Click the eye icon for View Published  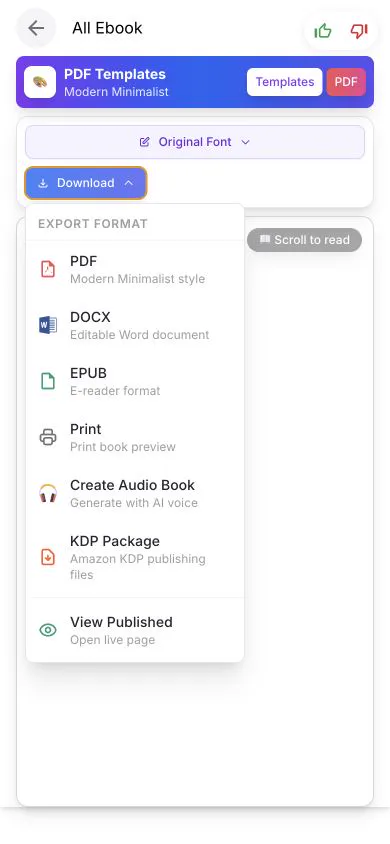pos(48,630)
